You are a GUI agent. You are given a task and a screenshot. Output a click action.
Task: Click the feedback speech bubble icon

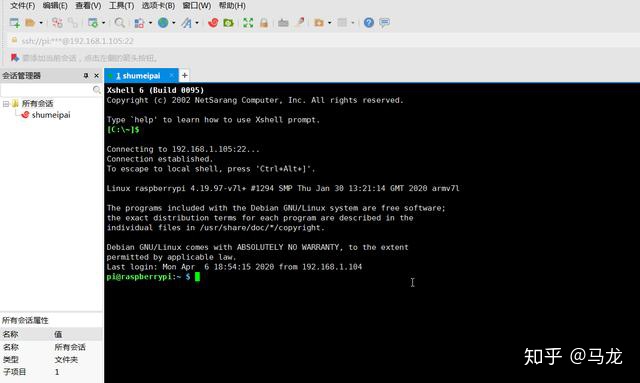point(384,23)
